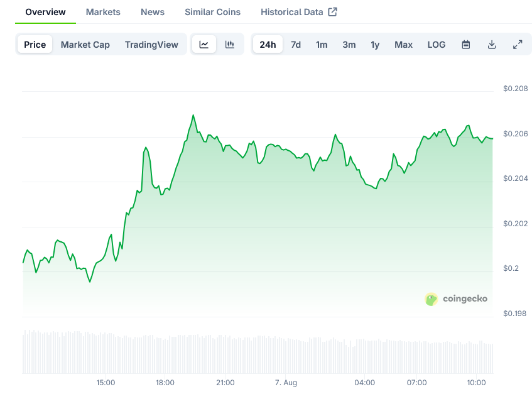
Task: Select the 24h time range
Action: (268, 45)
